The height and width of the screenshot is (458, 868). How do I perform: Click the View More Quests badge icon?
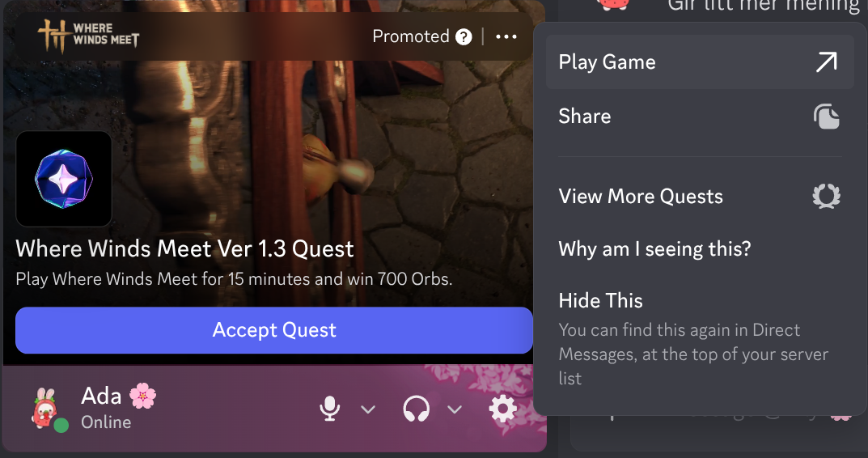pyautogui.click(x=826, y=197)
